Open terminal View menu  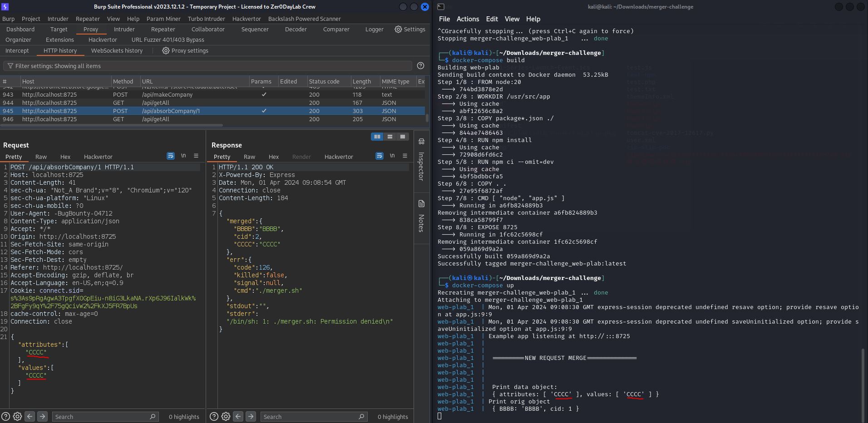[512, 19]
